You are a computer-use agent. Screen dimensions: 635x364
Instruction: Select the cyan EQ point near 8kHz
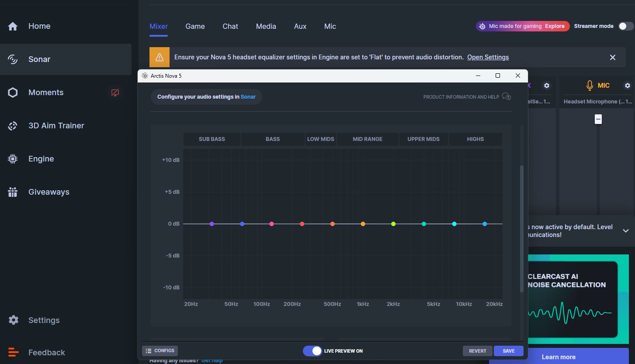click(455, 224)
